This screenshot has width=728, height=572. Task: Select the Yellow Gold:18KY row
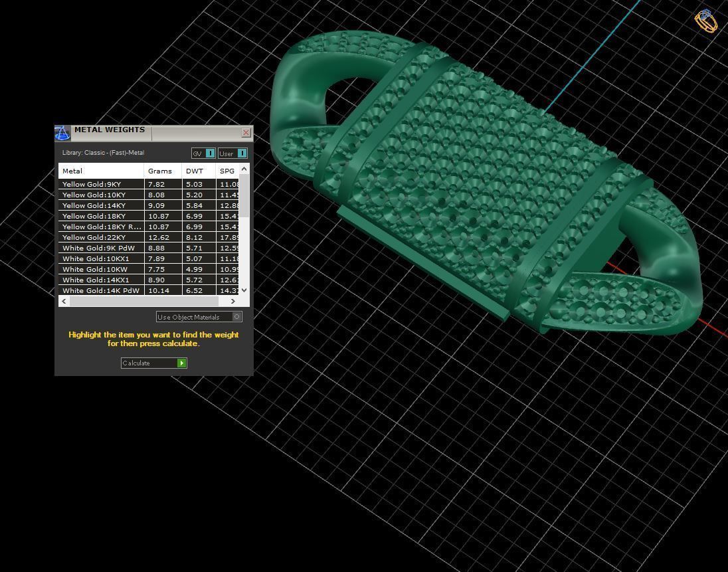(149, 216)
